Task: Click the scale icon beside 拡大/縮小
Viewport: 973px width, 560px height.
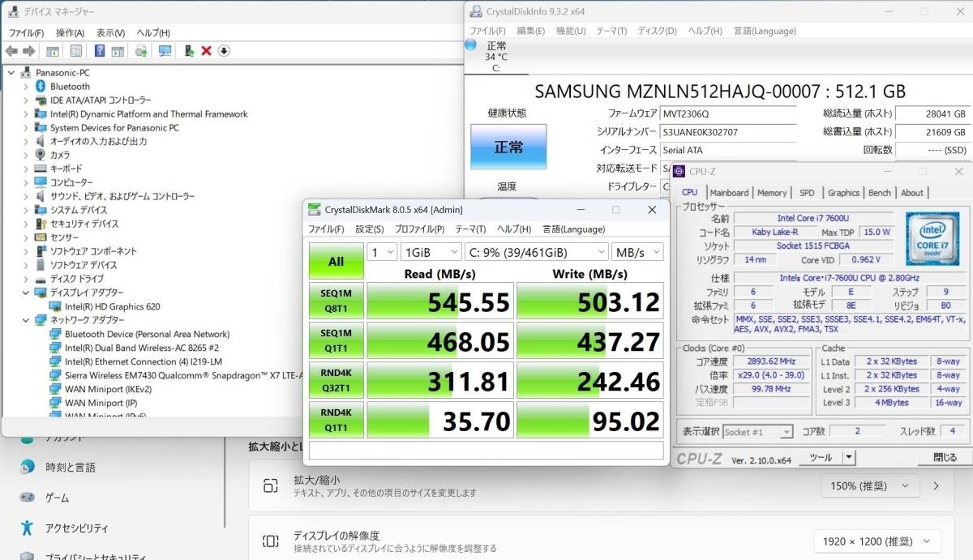Action: click(271, 485)
